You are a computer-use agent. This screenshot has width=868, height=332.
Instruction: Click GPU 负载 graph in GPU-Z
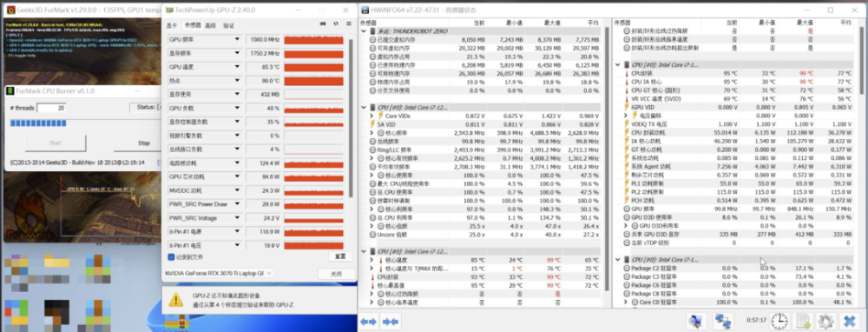[x=314, y=108]
